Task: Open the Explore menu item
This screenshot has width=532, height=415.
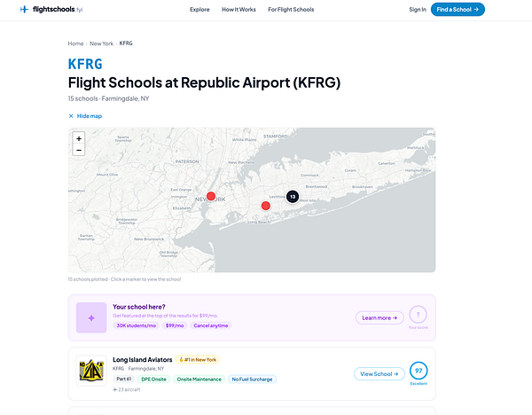Action: point(199,10)
